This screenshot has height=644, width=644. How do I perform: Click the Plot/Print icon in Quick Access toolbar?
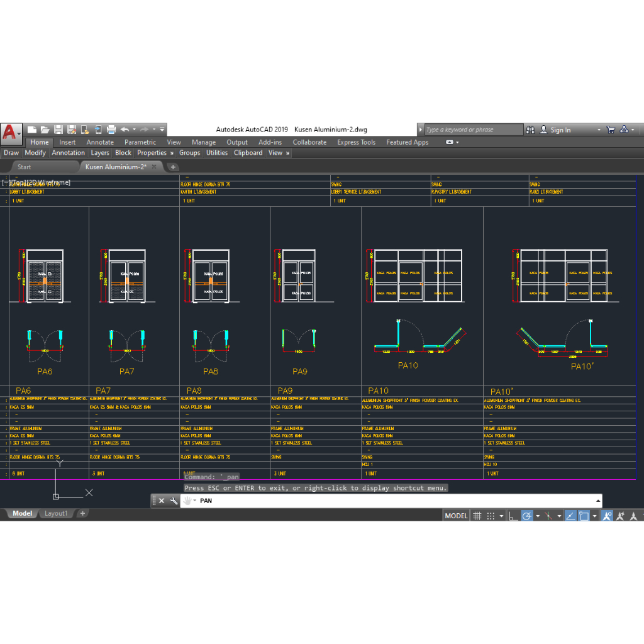111,129
